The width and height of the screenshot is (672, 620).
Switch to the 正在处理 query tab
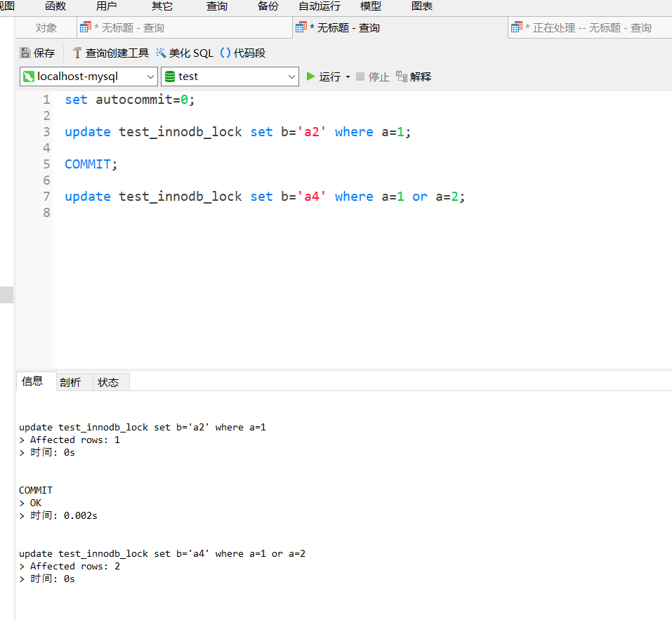tap(590, 28)
